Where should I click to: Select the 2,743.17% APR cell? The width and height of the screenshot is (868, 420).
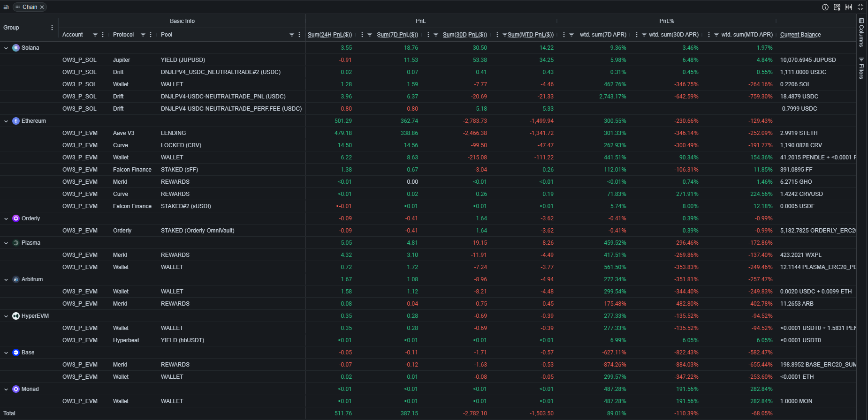click(x=612, y=97)
